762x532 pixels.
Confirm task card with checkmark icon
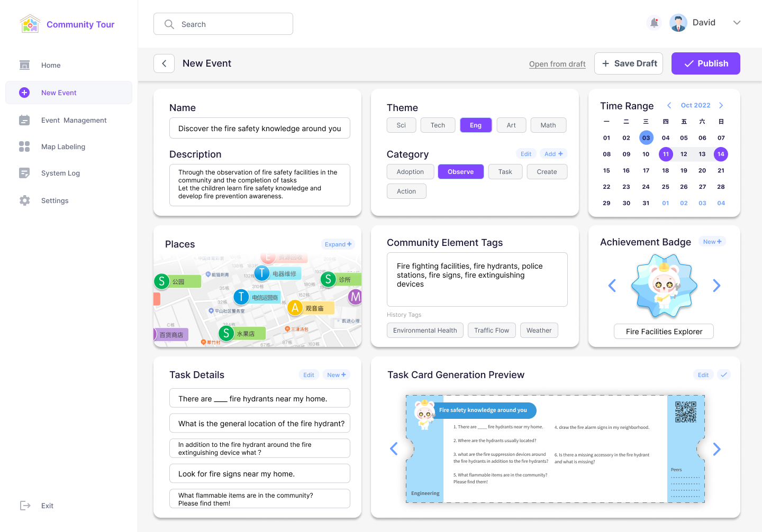pyautogui.click(x=724, y=374)
